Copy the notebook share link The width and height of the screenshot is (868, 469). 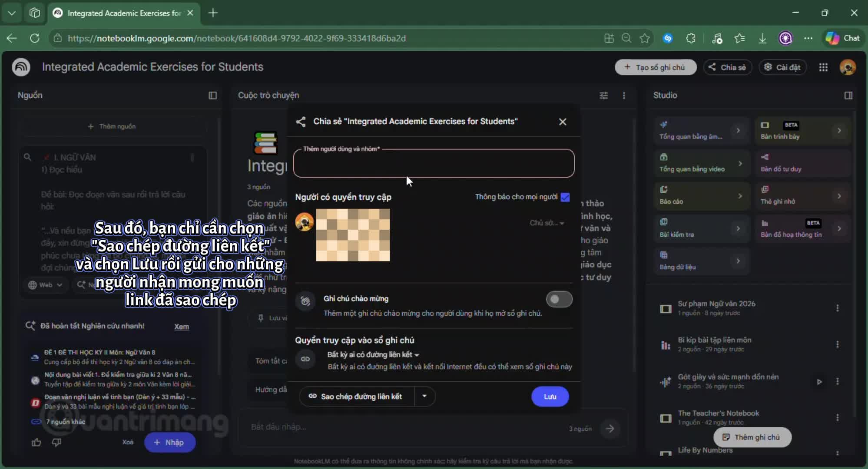tap(356, 396)
